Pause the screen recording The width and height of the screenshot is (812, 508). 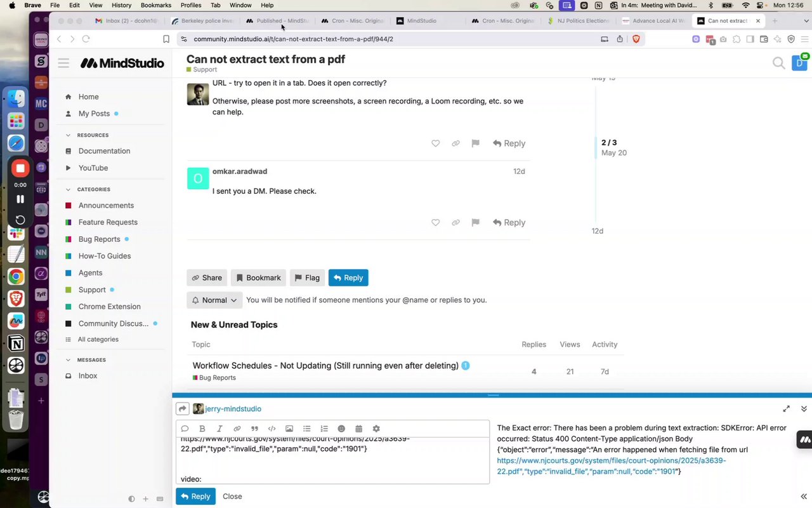[x=20, y=199]
